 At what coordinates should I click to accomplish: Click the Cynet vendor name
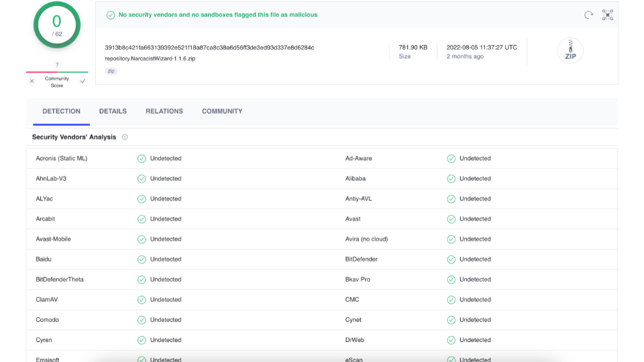pyautogui.click(x=354, y=319)
